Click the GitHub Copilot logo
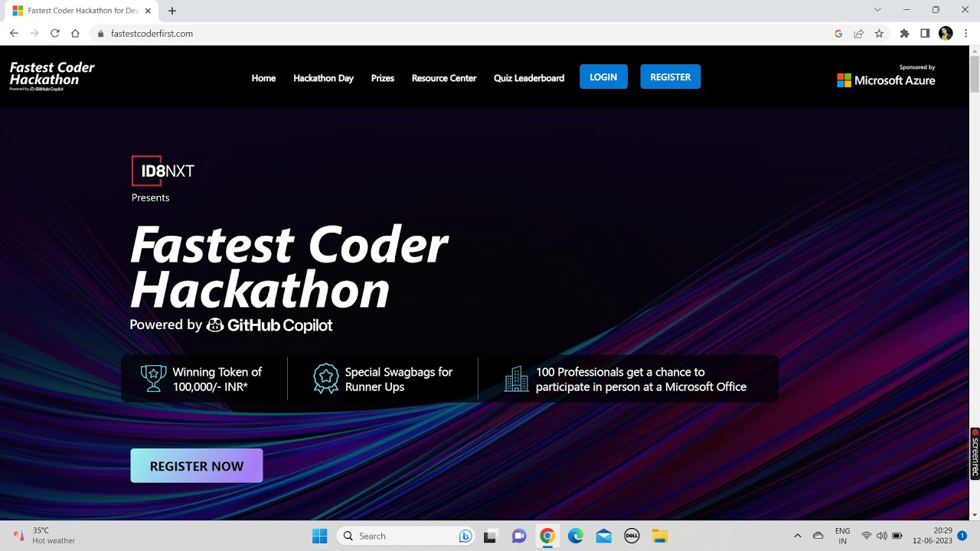 [x=269, y=325]
